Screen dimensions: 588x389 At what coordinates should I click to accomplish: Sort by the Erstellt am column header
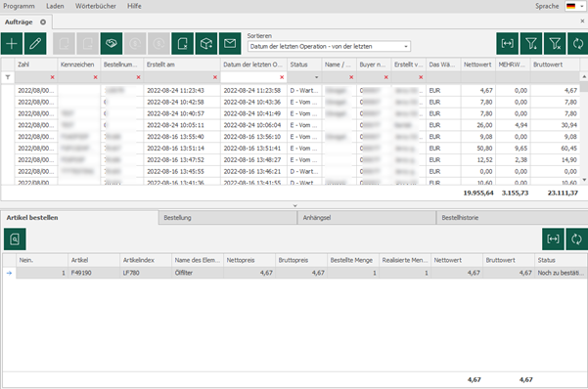pyautogui.click(x=182, y=65)
